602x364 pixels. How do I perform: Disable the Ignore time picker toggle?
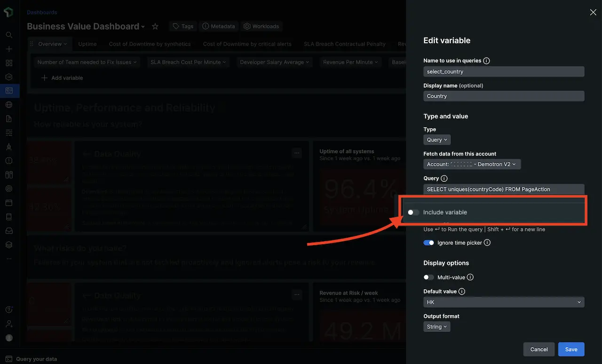pos(428,242)
